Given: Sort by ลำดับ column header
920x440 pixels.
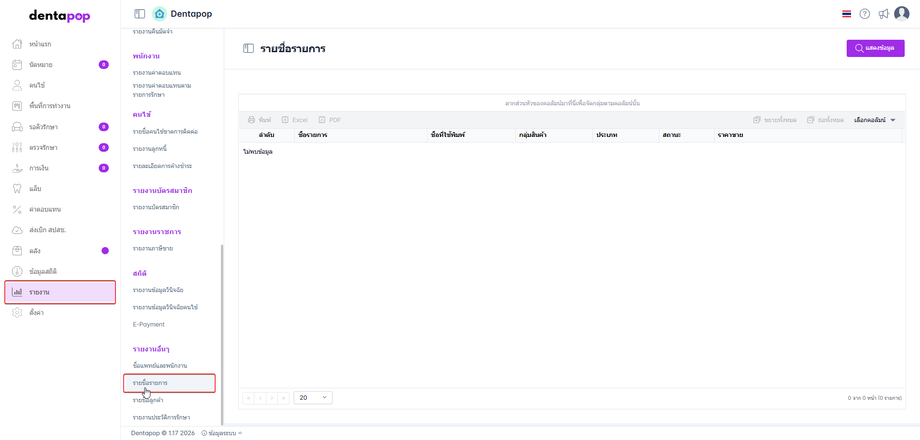Looking at the screenshot, I should coord(268,136).
